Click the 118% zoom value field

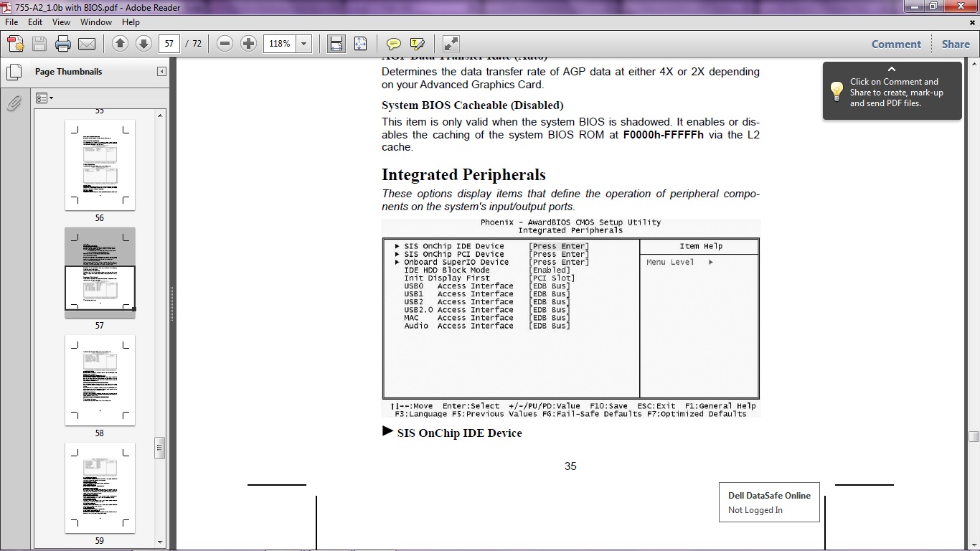(x=281, y=44)
